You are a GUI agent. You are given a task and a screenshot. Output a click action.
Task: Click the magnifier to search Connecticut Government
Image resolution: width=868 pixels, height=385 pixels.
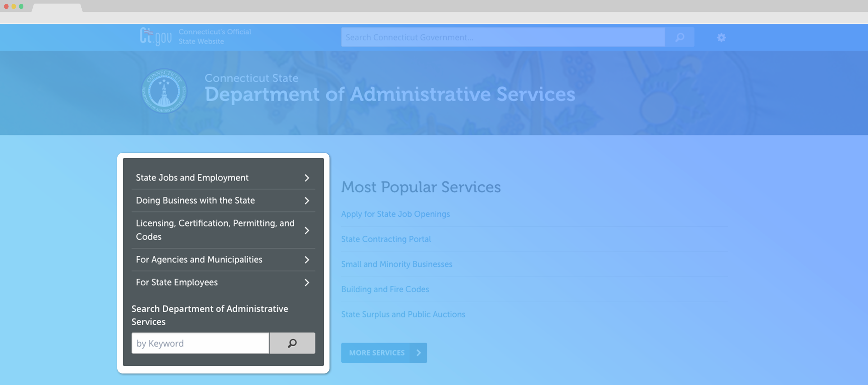pos(680,37)
